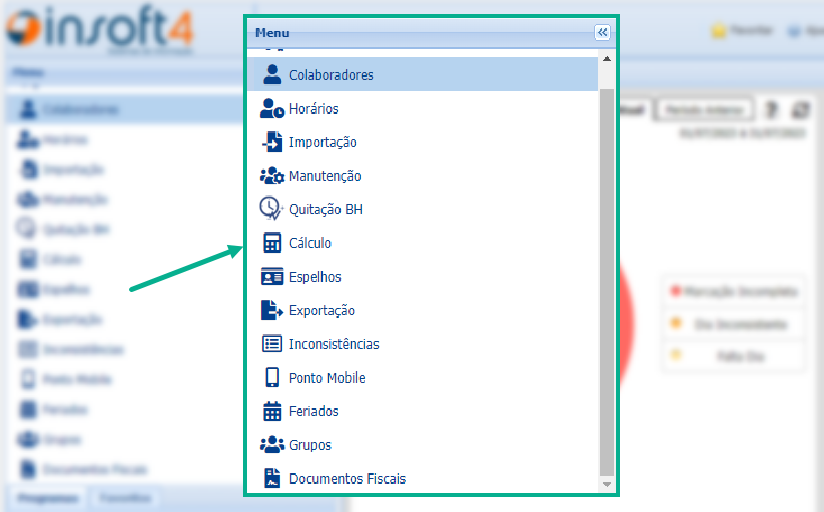Click the Grupos people icon
Viewport: 824px width, 512px height.
click(x=271, y=445)
